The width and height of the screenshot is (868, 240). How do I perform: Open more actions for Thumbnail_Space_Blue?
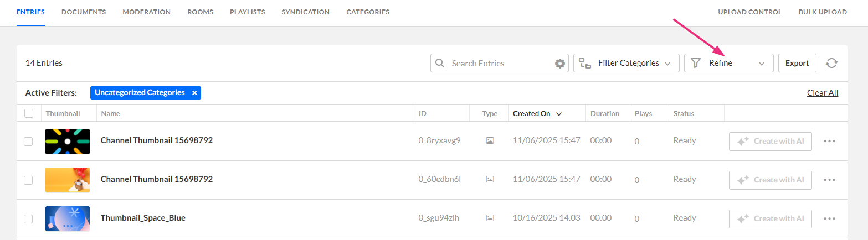tap(829, 218)
